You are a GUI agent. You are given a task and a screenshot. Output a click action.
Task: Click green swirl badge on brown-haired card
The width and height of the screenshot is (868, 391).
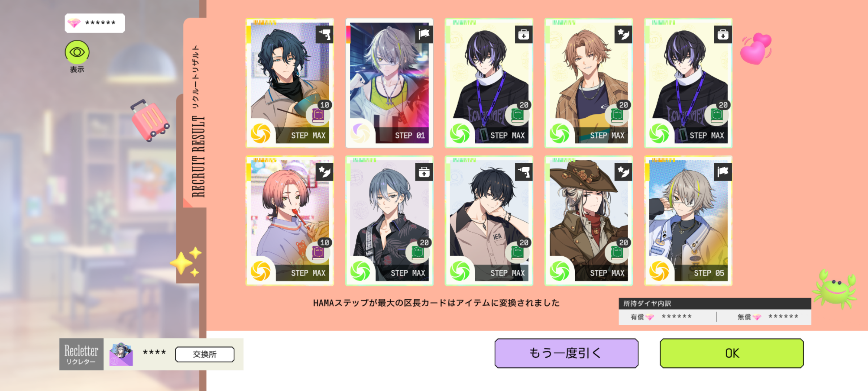559,134
